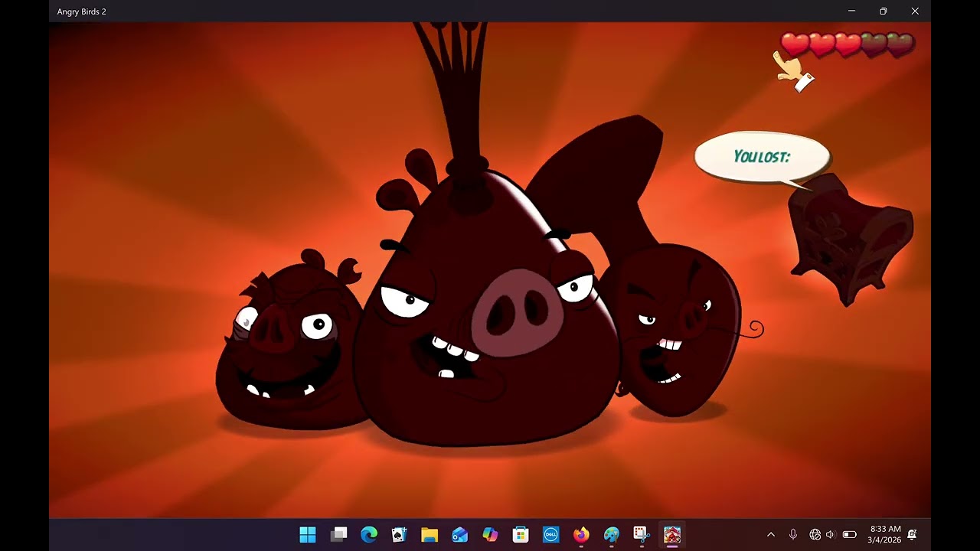Click the hearts lives indicator
Image resolution: width=980 pixels, height=551 pixels.
(x=848, y=44)
